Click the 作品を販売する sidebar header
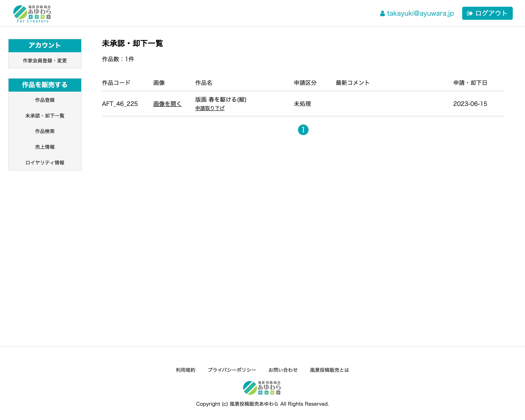 click(45, 85)
